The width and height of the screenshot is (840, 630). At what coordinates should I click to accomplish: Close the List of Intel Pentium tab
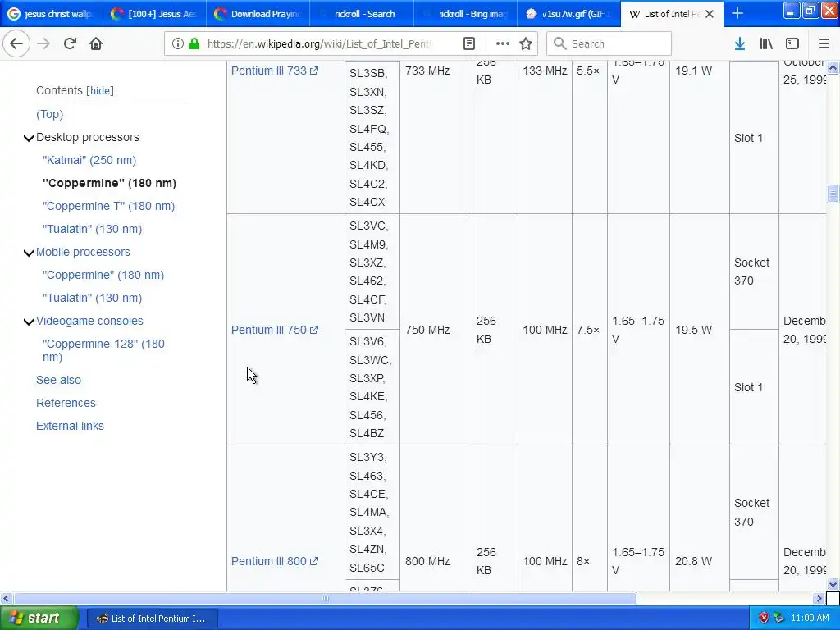pyautogui.click(x=710, y=14)
